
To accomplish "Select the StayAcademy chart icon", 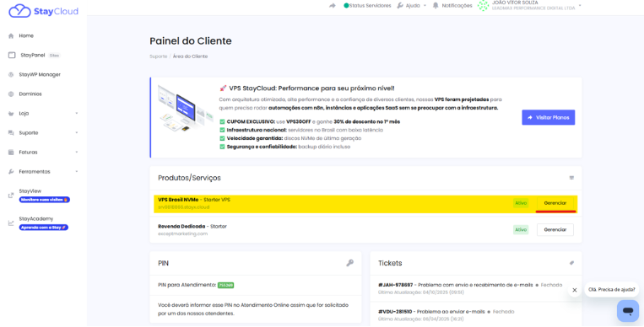I will tap(11, 223).
